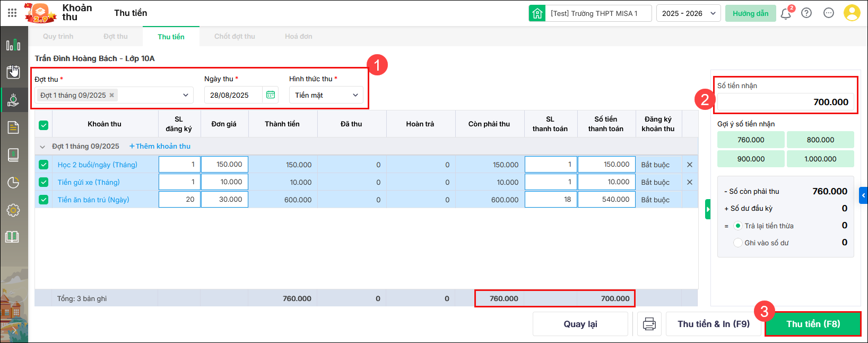Expand the sidebar with bottom arrow
868x343 pixels.
pos(14,330)
